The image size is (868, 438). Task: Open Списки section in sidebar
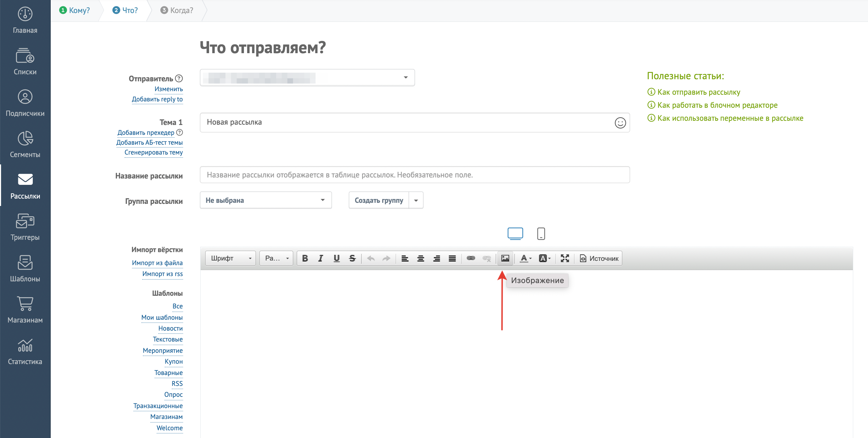[25, 62]
